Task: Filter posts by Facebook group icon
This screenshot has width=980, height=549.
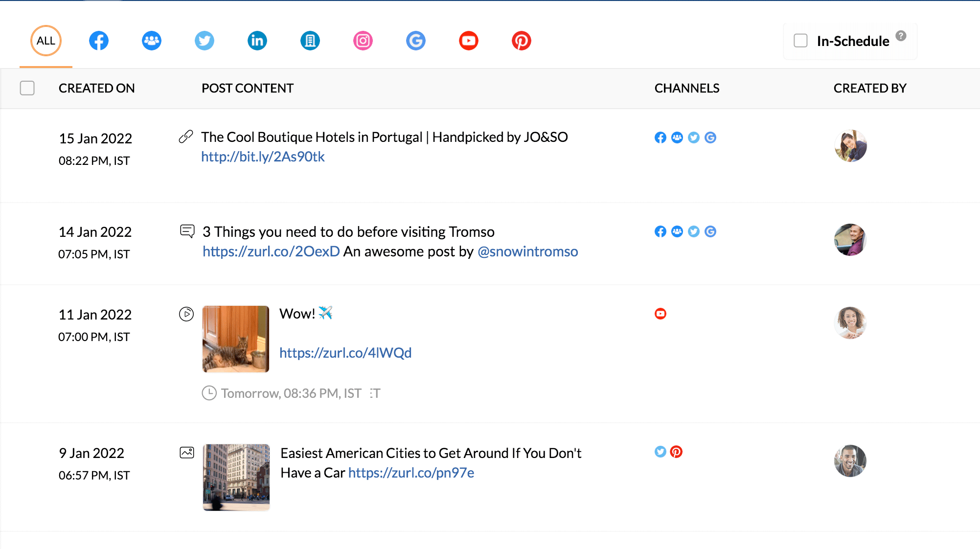Action: [x=152, y=41]
